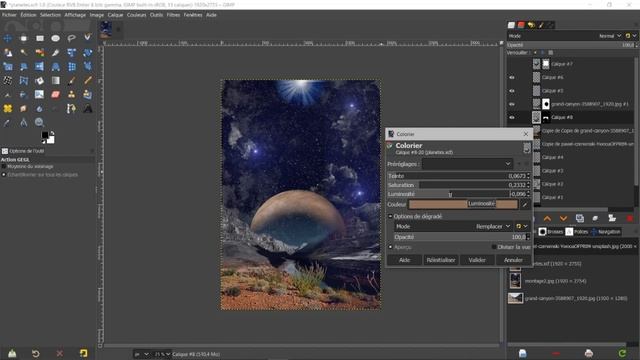The height and width of the screenshot is (360, 640).
Task: Click the reset tool options icon
Action: tap(83, 353)
